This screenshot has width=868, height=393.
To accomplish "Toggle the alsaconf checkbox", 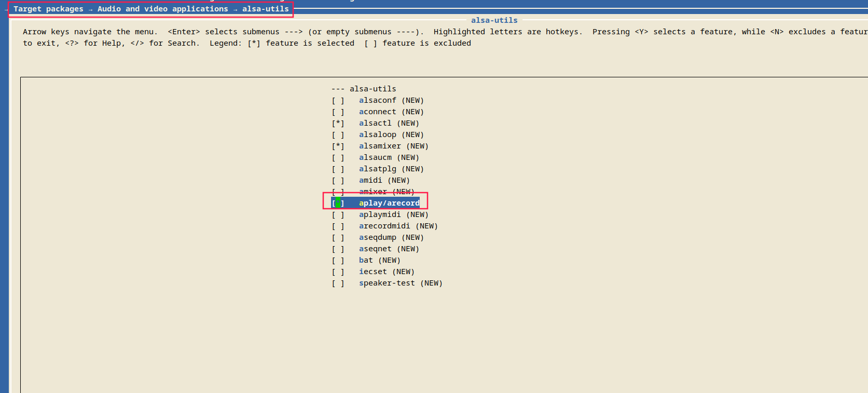I will [x=338, y=100].
